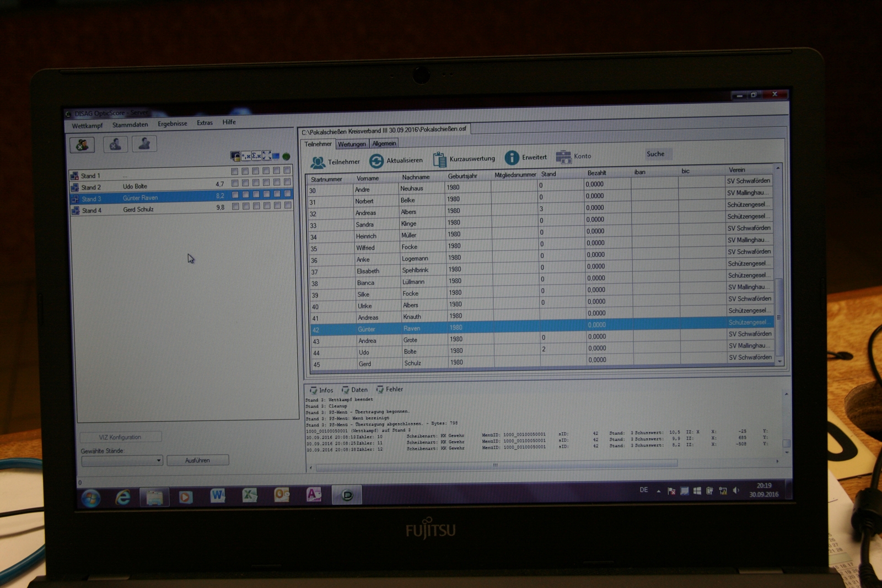Viewport: 882px width, 588px height.
Task: Open the Konto briefcase icon
Action: 563,157
